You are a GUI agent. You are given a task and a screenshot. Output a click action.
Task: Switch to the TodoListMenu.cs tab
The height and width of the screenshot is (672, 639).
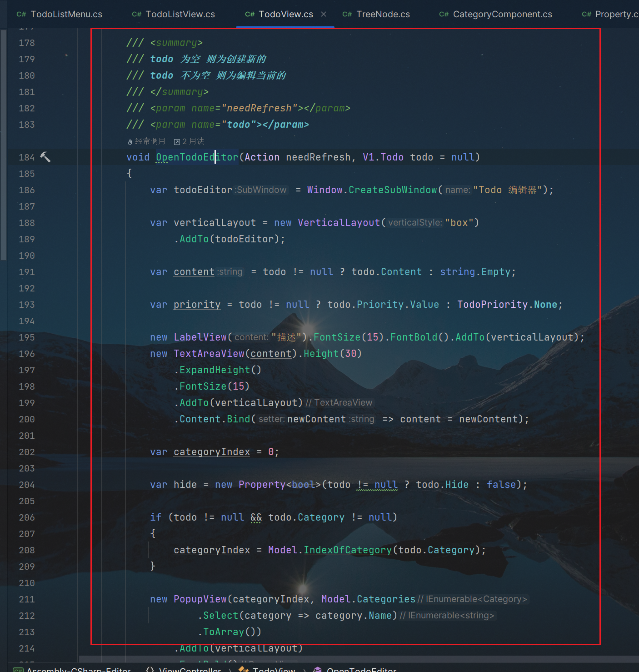pos(60,14)
